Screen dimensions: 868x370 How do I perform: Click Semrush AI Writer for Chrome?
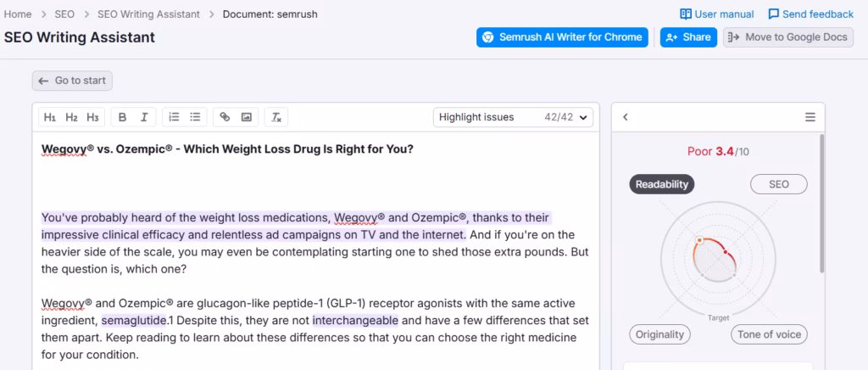click(x=562, y=37)
